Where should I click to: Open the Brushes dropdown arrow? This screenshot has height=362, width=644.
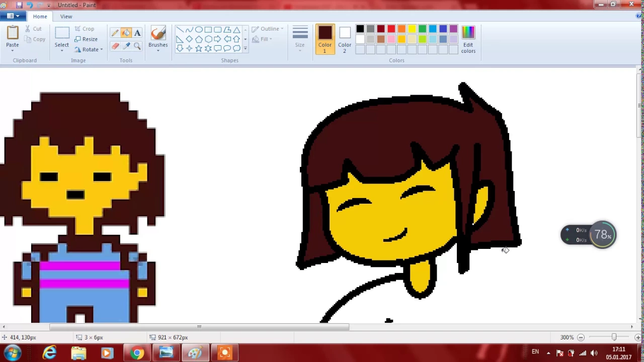pyautogui.click(x=158, y=51)
